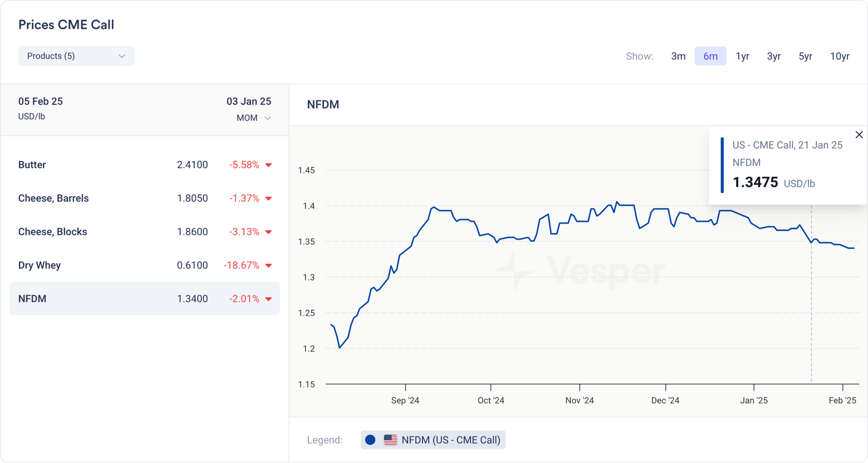This screenshot has width=868, height=463.
Task: Click the blue legend color dot
Action: coord(371,440)
